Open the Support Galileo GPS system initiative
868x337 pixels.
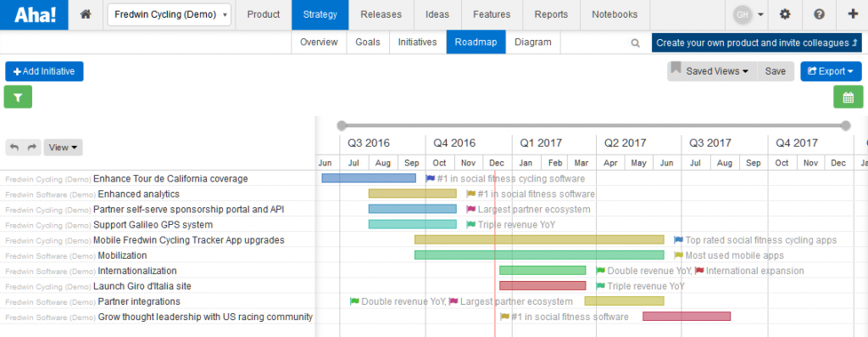[153, 224]
